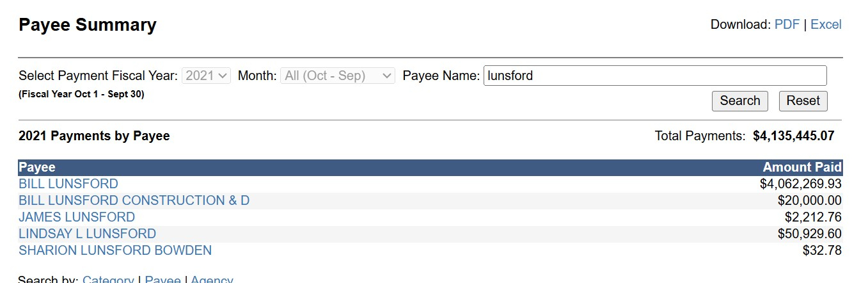Viewport: 868px width, 283px height.
Task: Download the report as PDF
Action: 787,24
